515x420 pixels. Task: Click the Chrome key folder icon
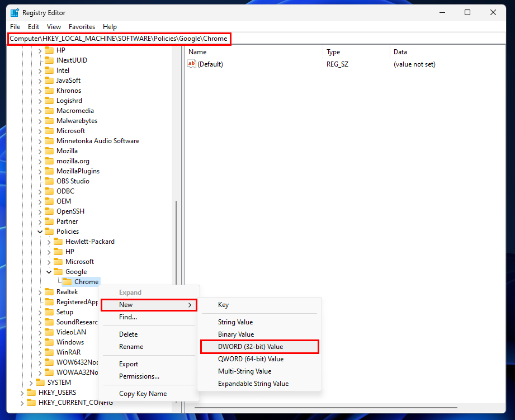[x=67, y=282]
